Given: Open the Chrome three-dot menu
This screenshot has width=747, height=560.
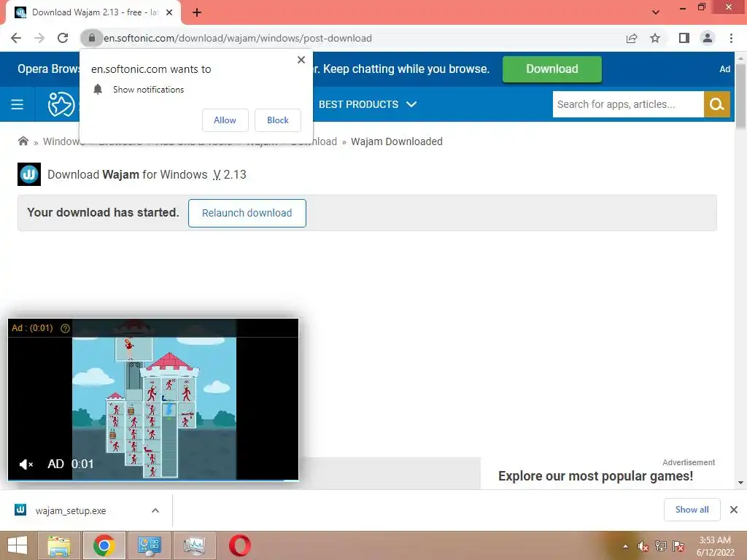Looking at the screenshot, I should (x=731, y=38).
